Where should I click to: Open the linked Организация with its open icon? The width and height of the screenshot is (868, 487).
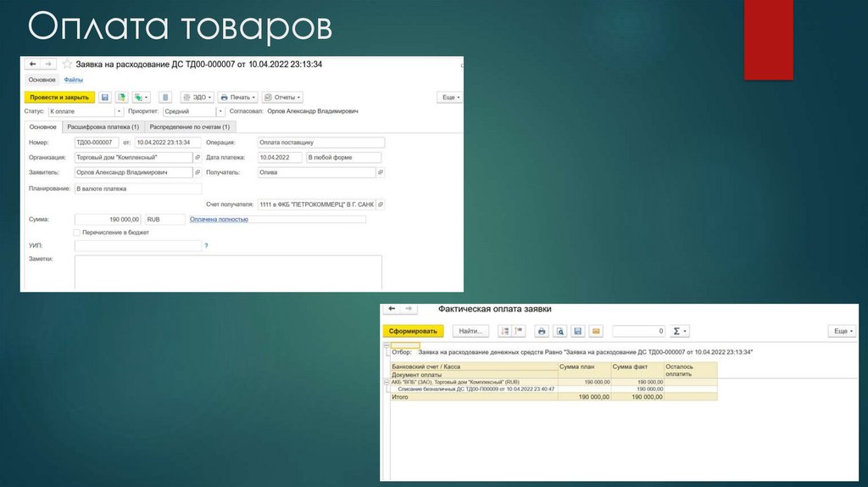pos(198,157)
